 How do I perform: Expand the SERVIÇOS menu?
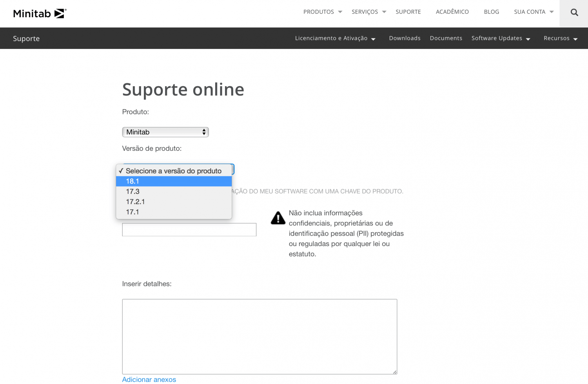pyautogui.click(x=369, y=12)
